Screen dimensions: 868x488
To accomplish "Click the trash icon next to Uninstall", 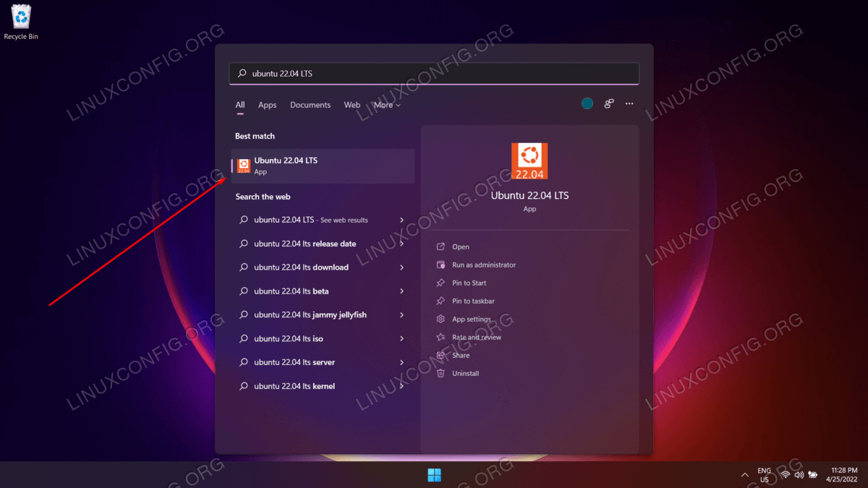I will click(x=441, y=373).
